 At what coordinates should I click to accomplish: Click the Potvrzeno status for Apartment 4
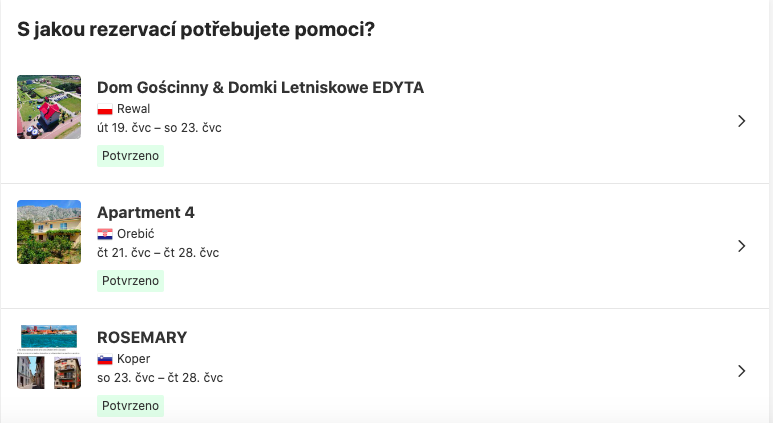click(130, 281)
